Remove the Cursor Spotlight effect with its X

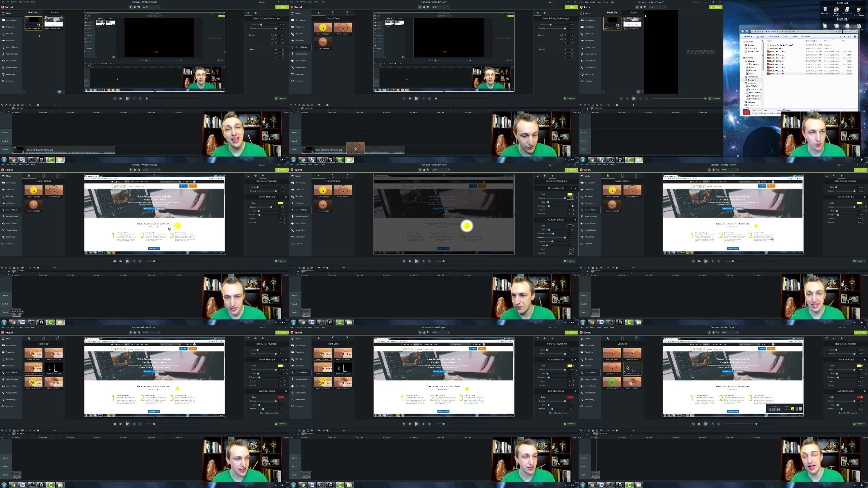(x=575, y=220)
